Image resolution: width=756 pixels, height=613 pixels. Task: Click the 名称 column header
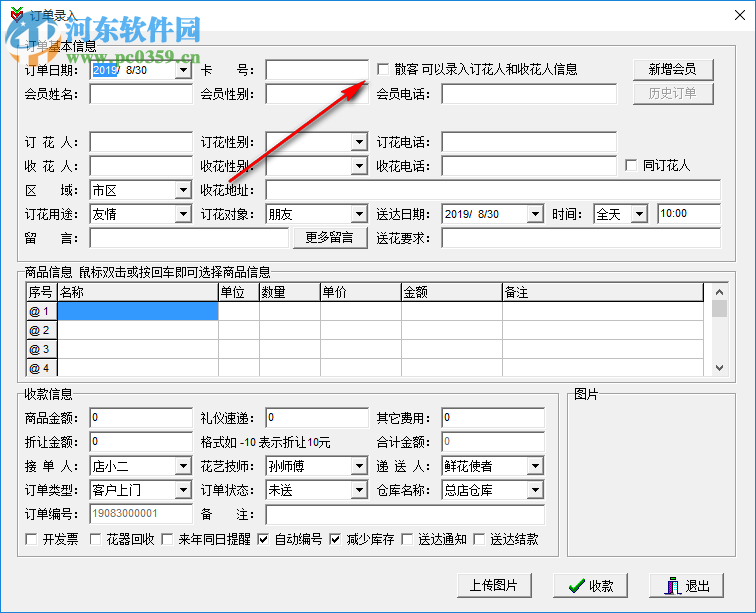(x=138, y=292)
